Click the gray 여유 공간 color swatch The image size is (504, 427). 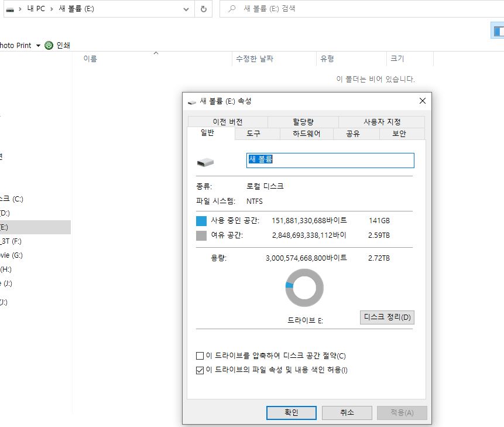[201, 235]
